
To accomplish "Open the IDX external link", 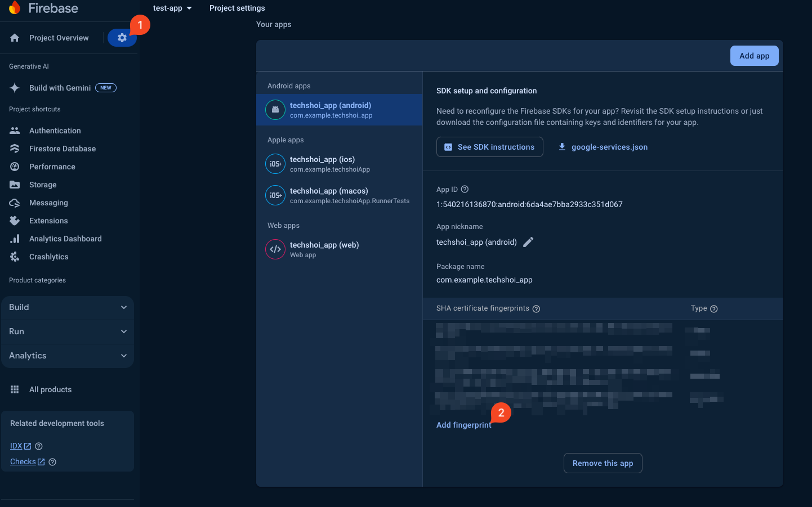I will coord(20,446).
